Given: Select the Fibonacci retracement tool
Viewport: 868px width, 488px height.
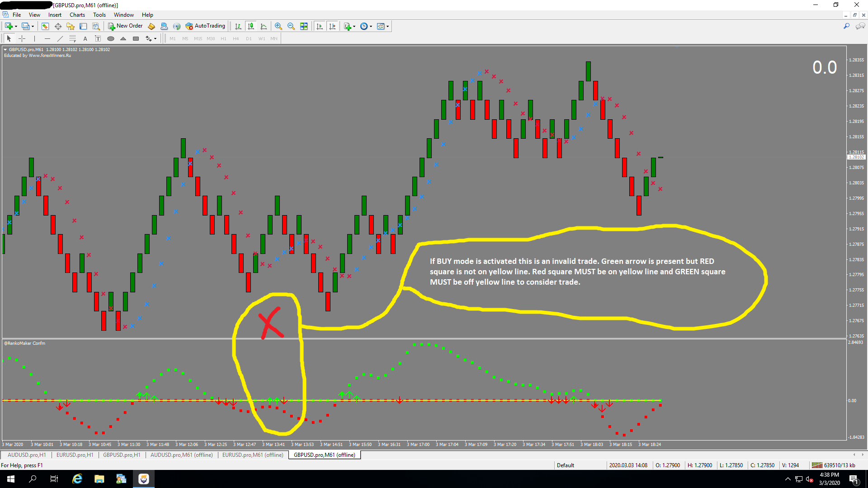Looking at the screenshot, I should click(72, 38).
